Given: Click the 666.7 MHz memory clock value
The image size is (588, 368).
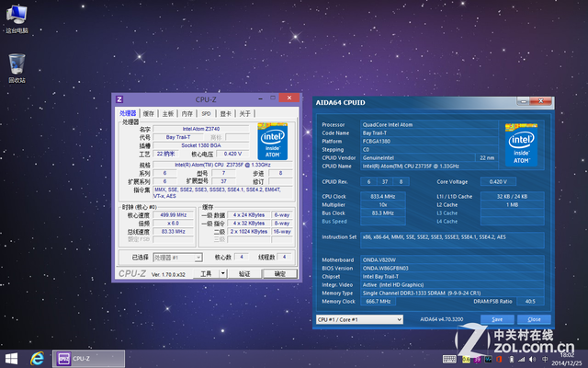Looking at the screenshot, I should point(378,301).
